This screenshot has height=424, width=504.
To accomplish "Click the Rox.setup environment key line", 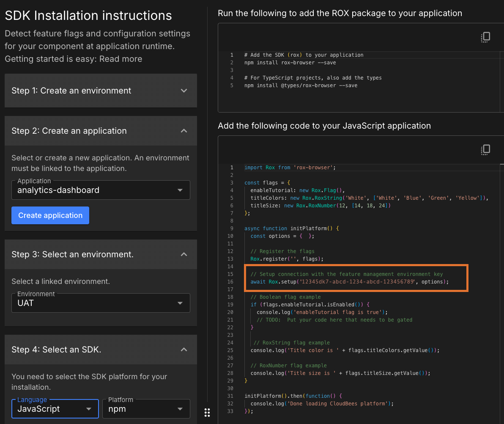I will click(349, 282).
